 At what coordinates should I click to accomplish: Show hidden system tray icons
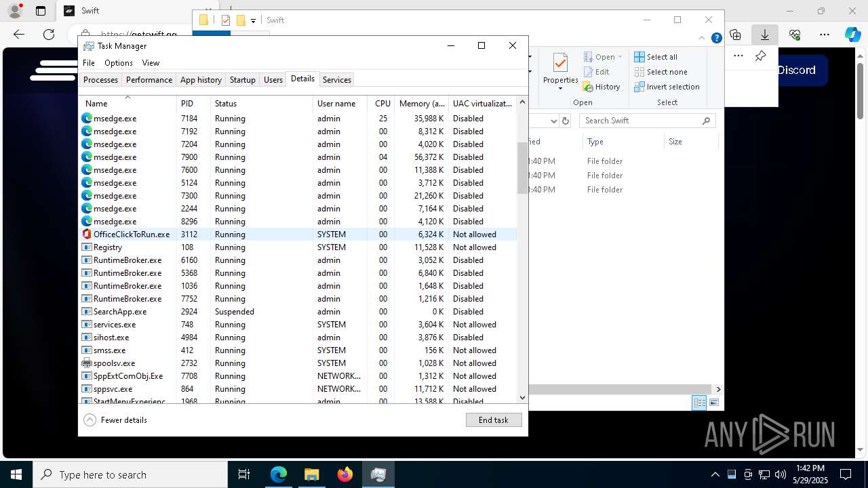[715, 474]
